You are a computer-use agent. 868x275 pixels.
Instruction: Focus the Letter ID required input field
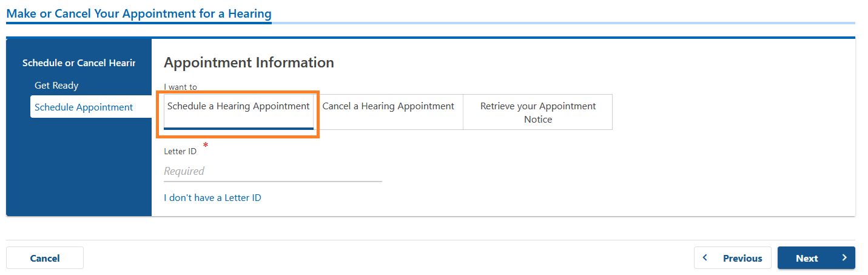(x=273, y=171)
